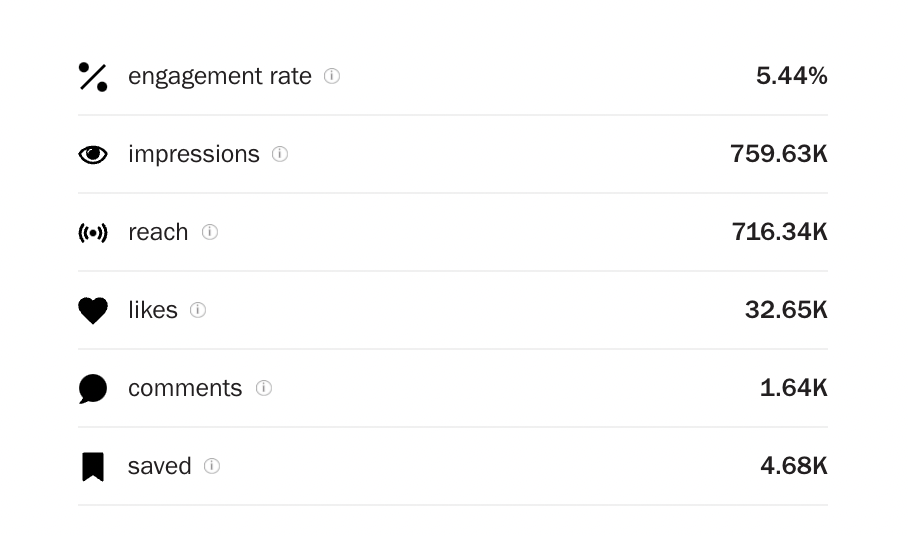
Task: Select the engagement rate label
Action: [x=220, y=77]
